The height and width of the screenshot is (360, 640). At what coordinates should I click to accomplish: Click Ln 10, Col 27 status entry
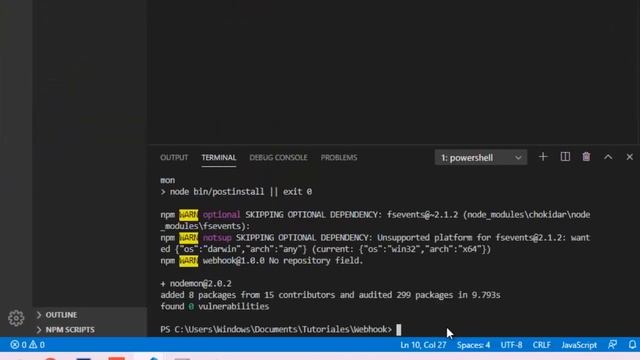(423, 345)
